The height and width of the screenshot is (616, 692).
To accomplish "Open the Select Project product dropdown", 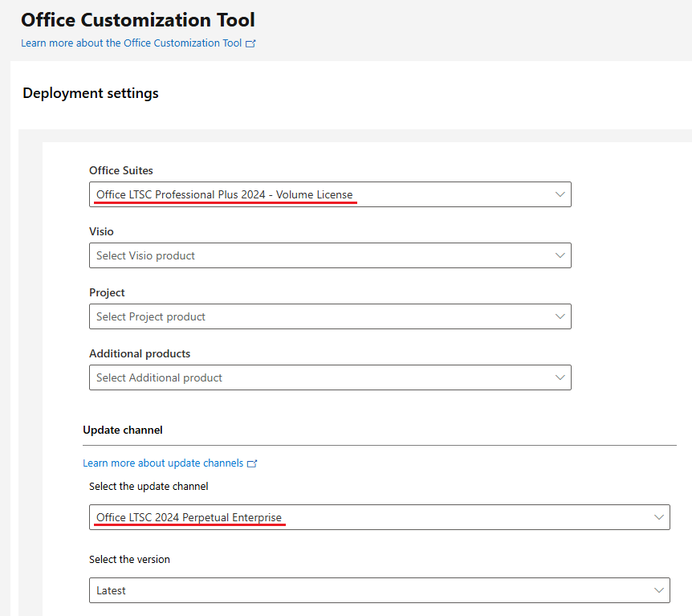I will tap(321, 316).
